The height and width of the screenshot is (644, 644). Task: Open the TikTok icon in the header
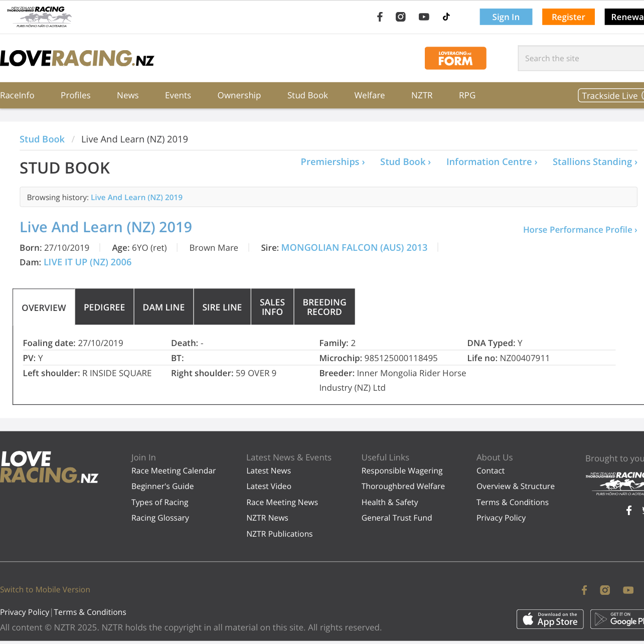[446, 17]
